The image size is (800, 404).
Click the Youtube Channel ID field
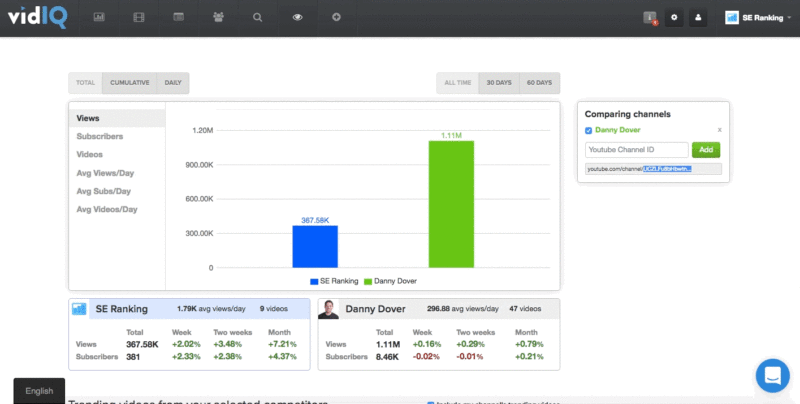[x=636, y=150]
